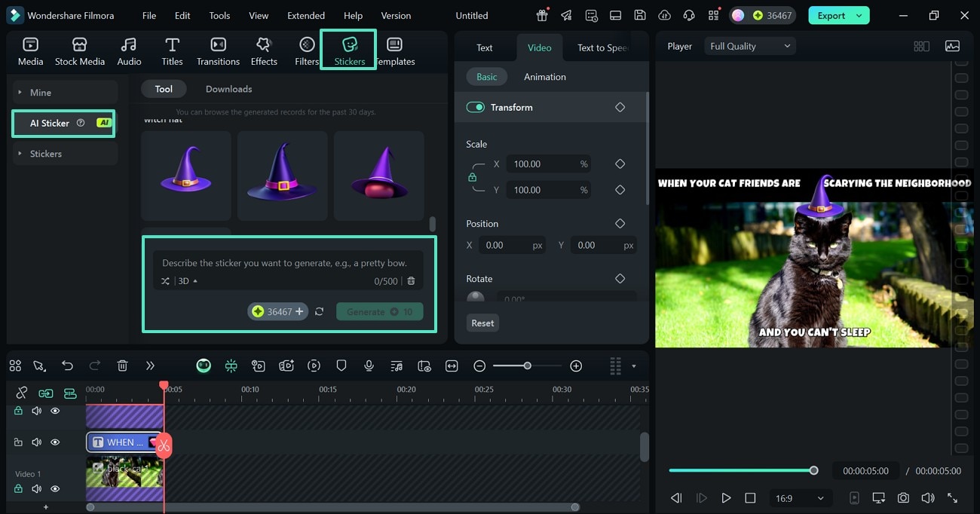The height and width of the screenshot is (514, 980).
Task: Open the Export dropdown arrow
Action: pos(859,15)
